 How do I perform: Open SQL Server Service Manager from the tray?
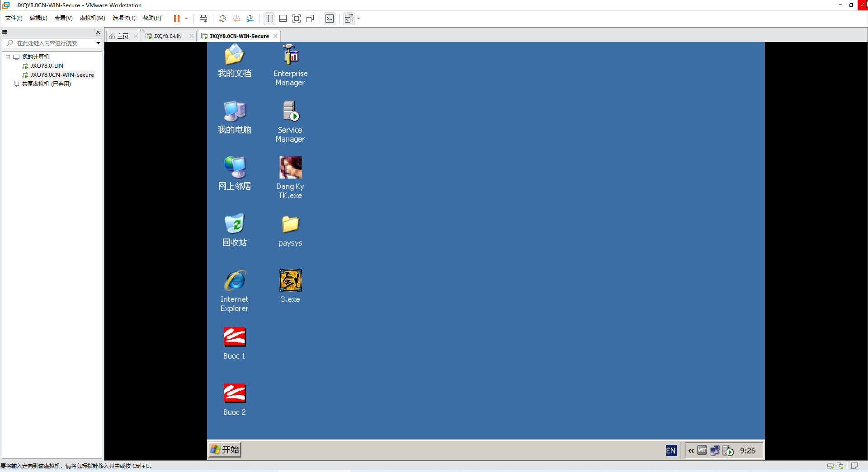pyautogui.click(x=728, y=450)
